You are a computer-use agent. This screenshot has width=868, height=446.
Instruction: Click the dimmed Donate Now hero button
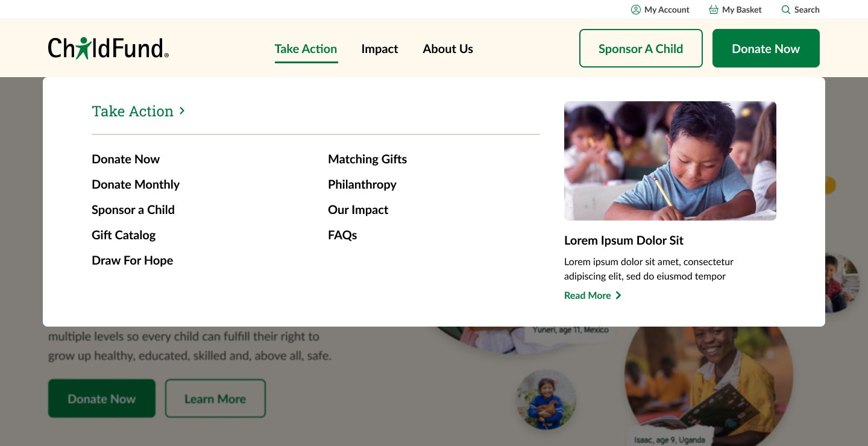pyautogui.click(x=102, y=398)
